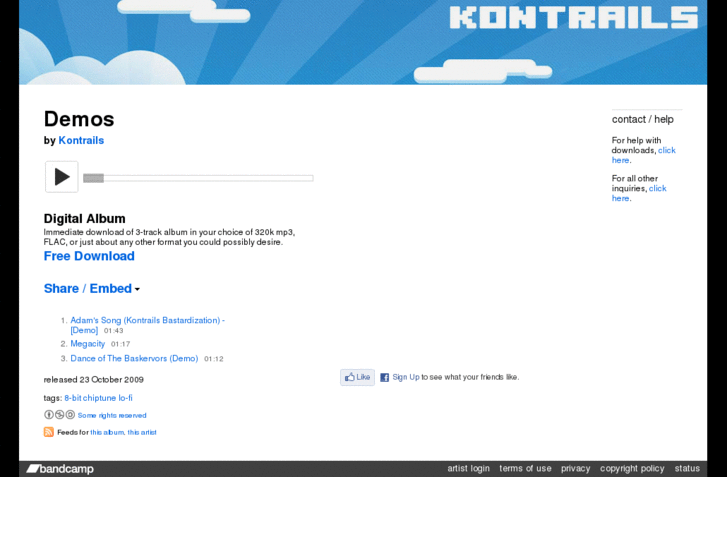Click the 'released 23 October 2009' text
This screenshot has width=727, height=545.
[94, 380]
